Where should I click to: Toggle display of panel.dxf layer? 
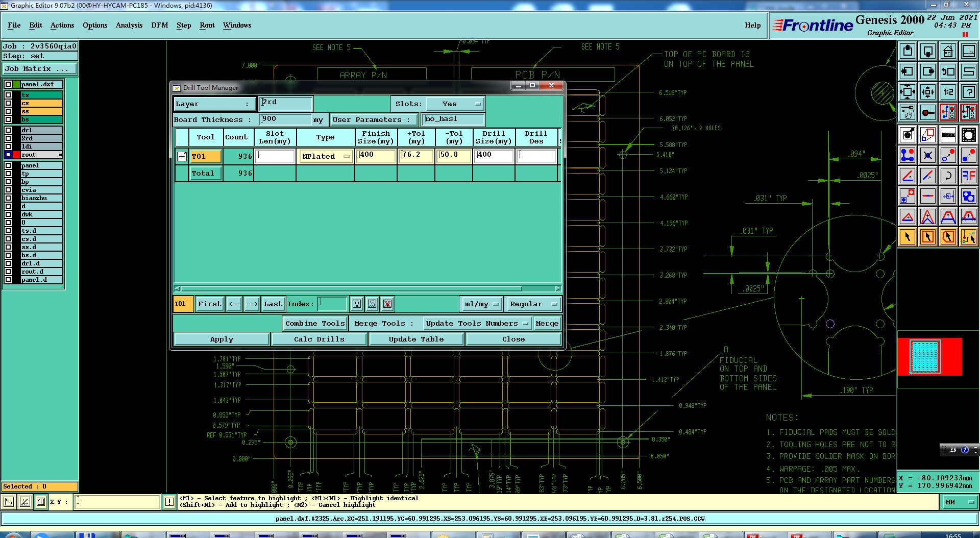click(8, 84)
